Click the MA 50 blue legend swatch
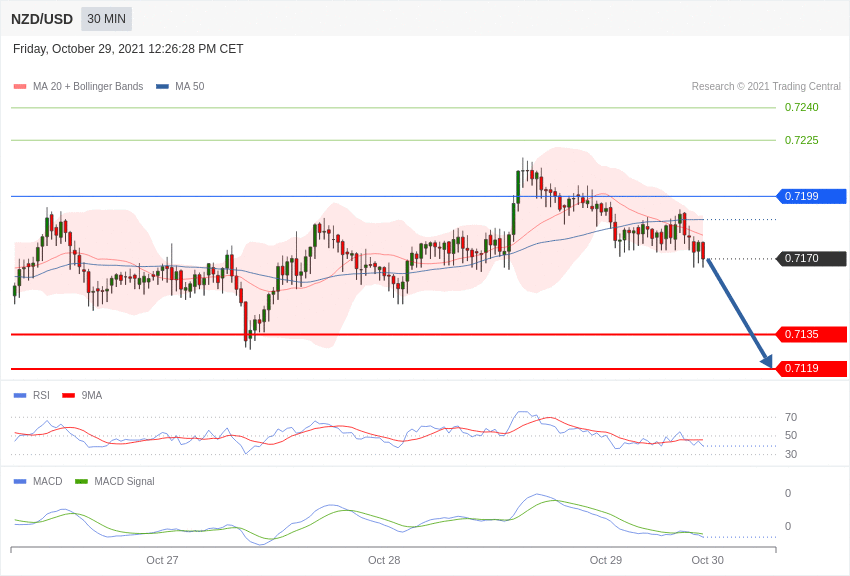Image resolution: width=850 pixels, height=576 pixels. tap(162, 87)
